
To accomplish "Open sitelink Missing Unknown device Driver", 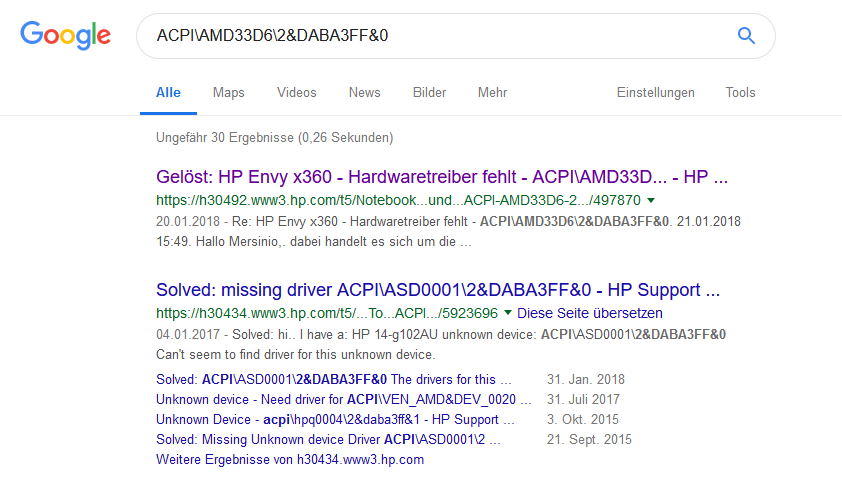I will pyautogui.click(x=328, y=439).
